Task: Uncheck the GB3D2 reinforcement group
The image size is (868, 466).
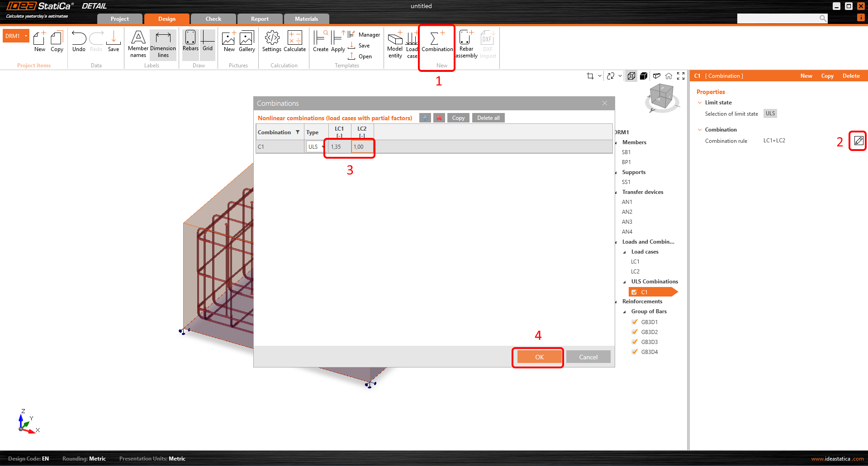Action: point(635,332)
